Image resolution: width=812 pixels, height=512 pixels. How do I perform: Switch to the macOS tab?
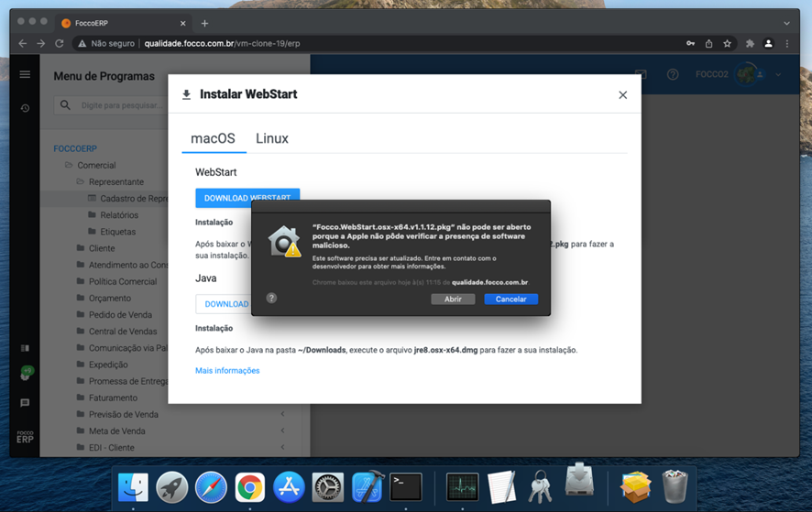click(x=213, y=138)
